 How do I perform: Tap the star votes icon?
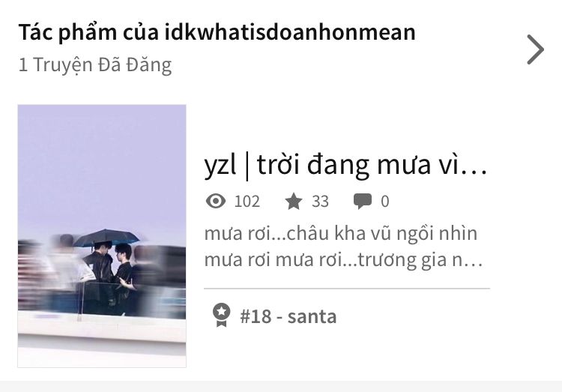coord(294,201)
